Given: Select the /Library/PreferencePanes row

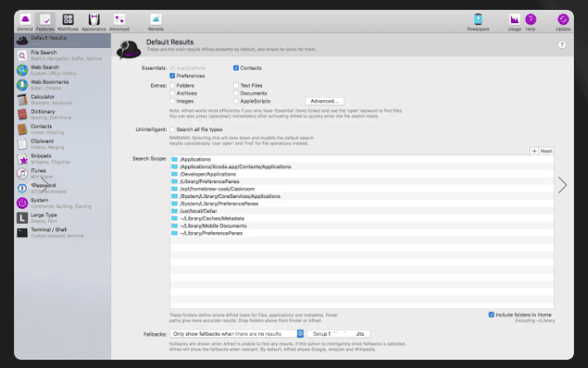Looking at the screenshot, I should (x=362, y=182).
